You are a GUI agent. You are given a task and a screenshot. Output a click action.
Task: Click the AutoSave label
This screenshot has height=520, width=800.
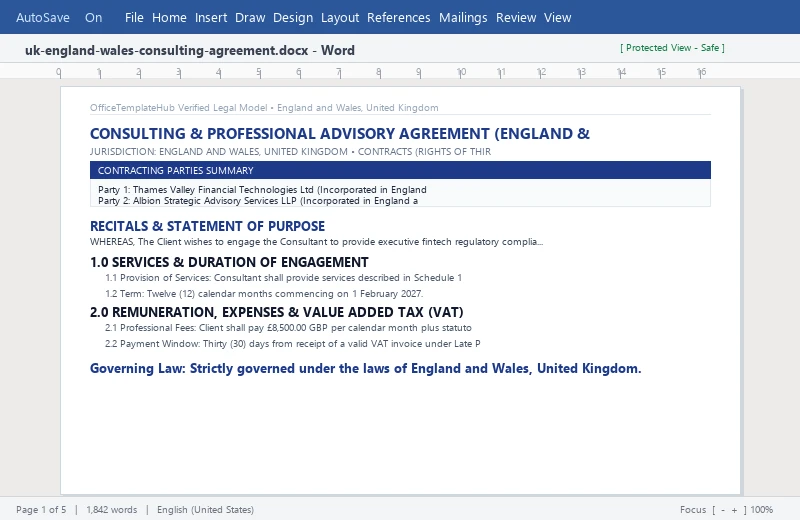click(43, 17)
